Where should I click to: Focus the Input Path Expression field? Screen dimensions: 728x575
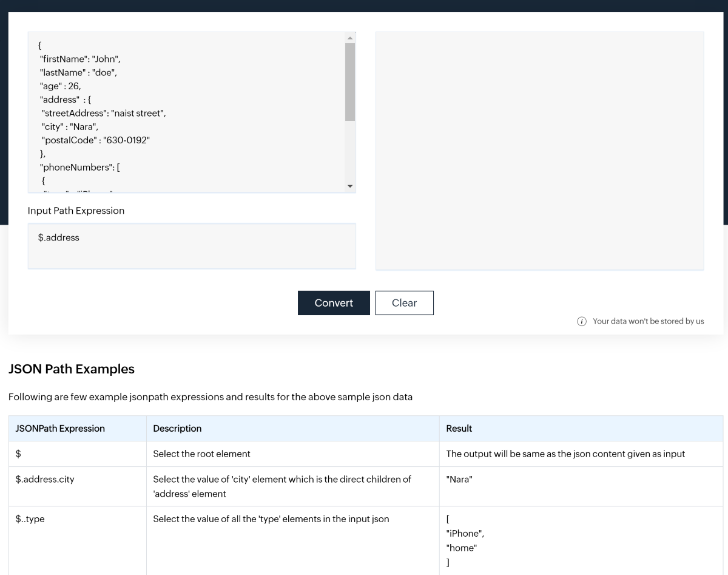[192, 246]
